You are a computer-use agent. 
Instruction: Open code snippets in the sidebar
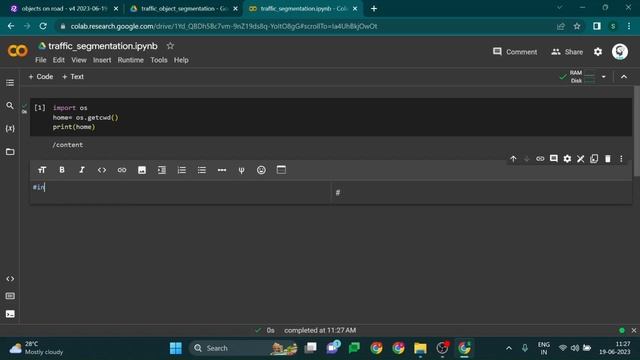[10, 279]
